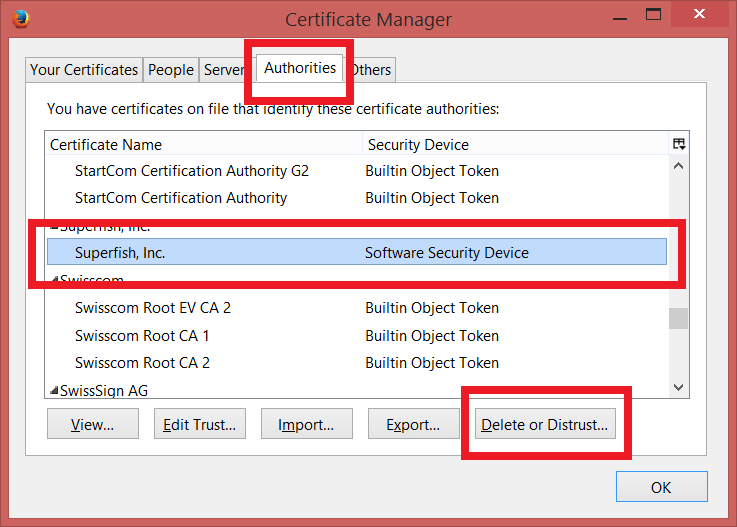This screenshot has width=737, height=527.
Task: Click the scrollbar down arrow
Action: (x=679, y=387)
